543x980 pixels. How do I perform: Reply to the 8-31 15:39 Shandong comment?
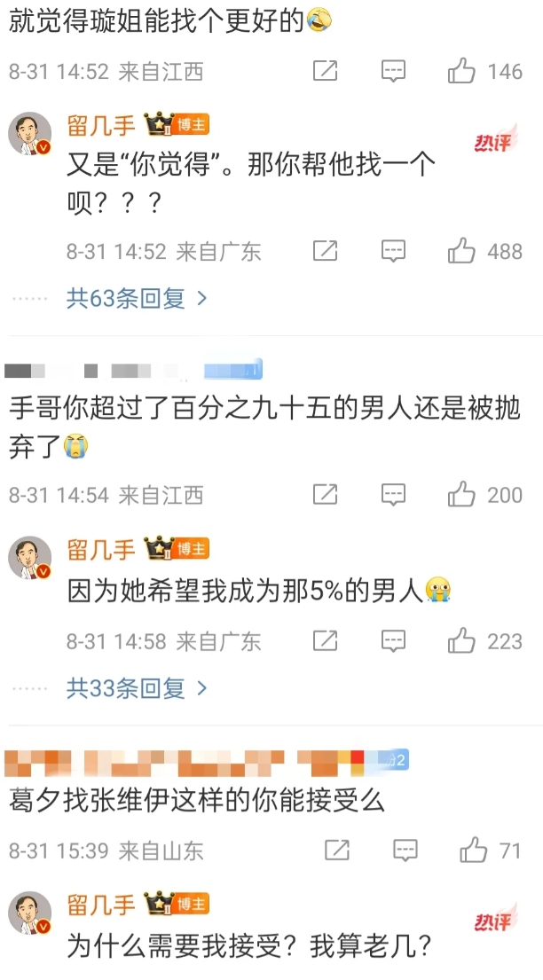coord(405,851)
